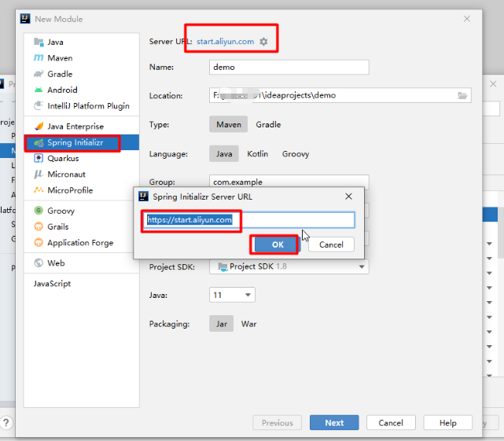Select Spring Initializr entry
Viewport: 504px width, 441px height.
(x=81, y=142)
